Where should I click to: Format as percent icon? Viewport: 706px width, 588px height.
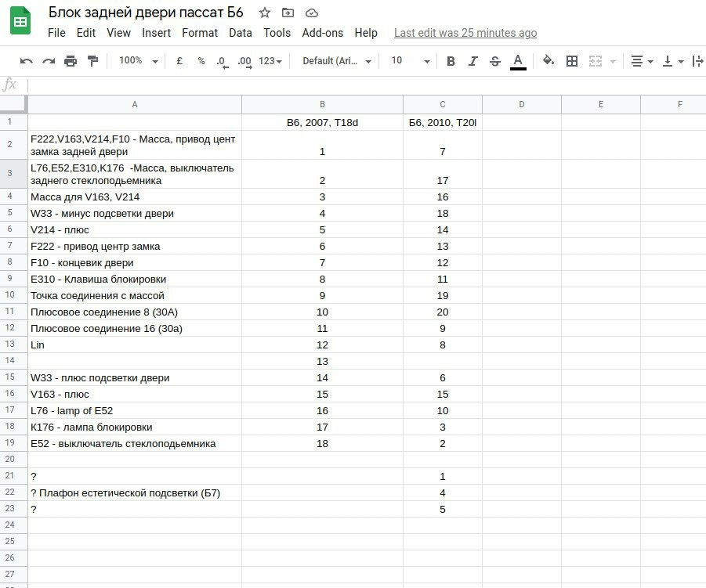201,61
